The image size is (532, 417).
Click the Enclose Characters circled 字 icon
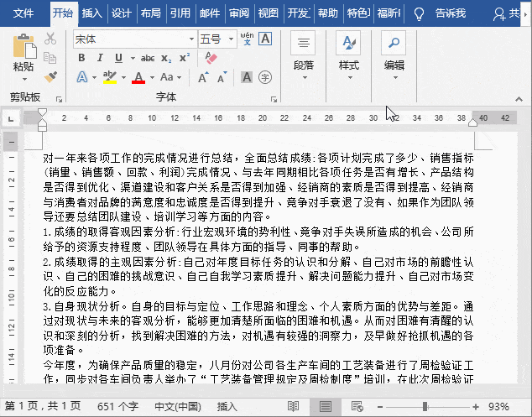pos(265,77)
